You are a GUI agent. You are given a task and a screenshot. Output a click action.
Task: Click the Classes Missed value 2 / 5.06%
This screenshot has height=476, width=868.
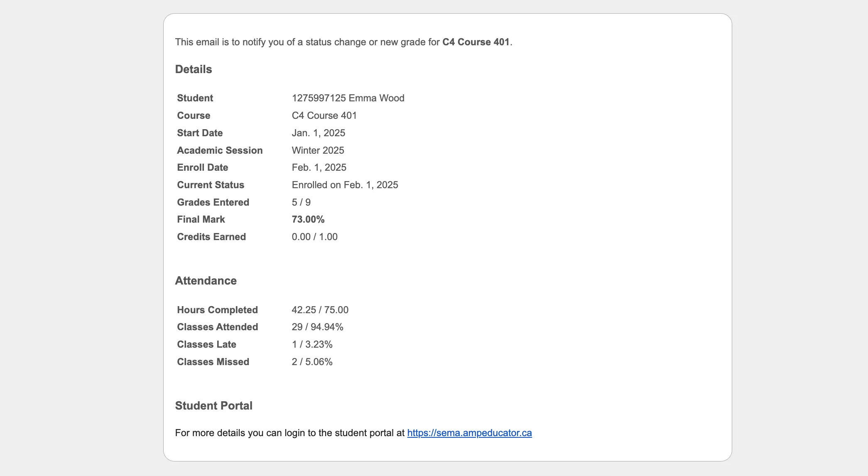[312, 362]
